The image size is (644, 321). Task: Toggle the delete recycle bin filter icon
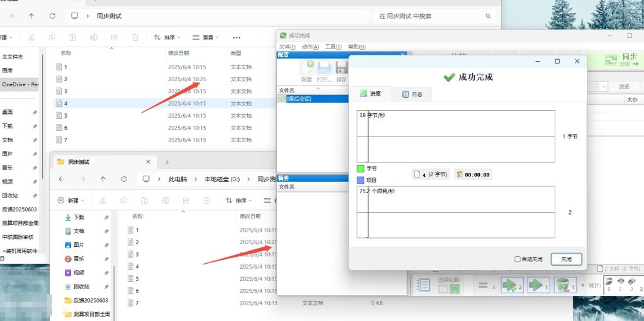564,285
